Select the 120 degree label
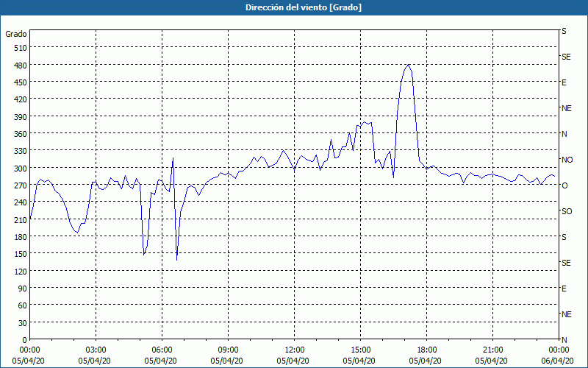The width and height of the screenshot is (588, 368). tap(21, 272)
